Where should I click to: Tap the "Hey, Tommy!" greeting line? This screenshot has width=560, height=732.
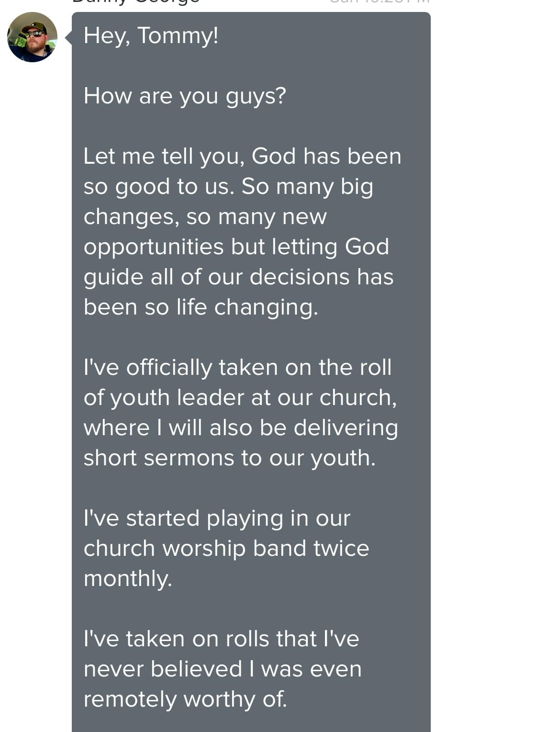[151, 36]
